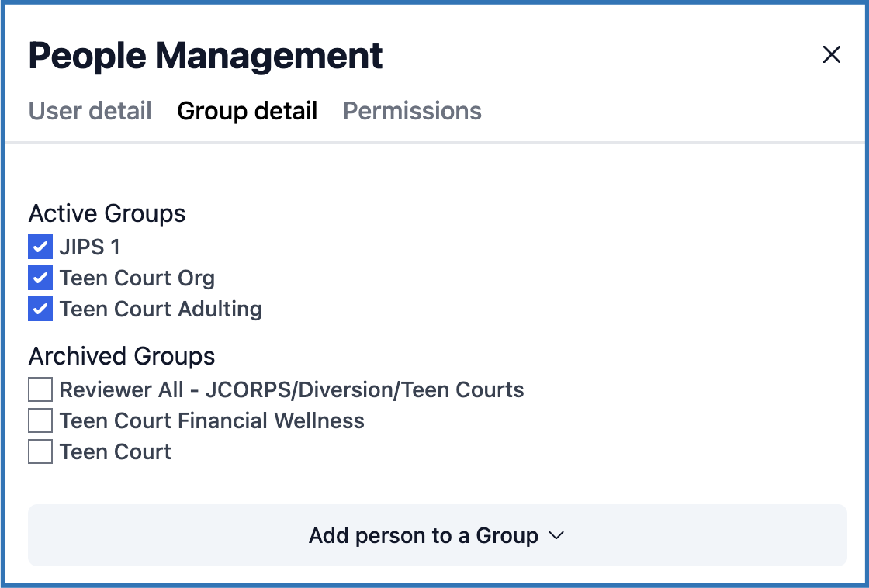Image resolution: width=869 pixels, height=588 pixels.
Task: Switch to the User detail tab
Action: (90, 111)
